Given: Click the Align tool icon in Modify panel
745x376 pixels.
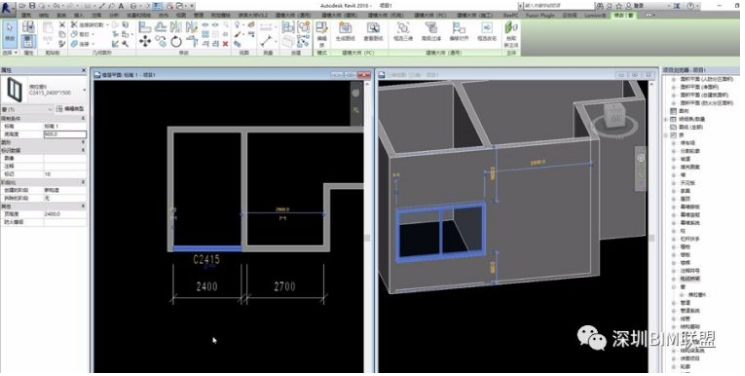Looking at the screenshot, I should [145, 27].
